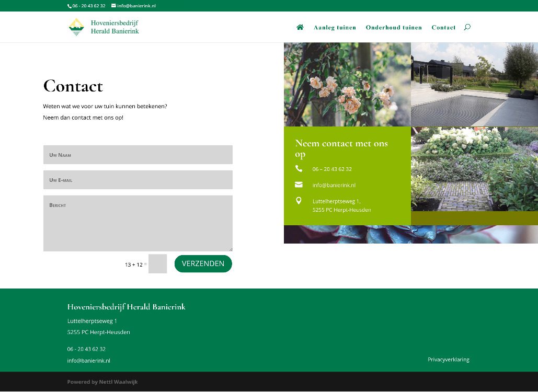Click the envelope icon in top bar
The width and height of the screenshot is (538, 392).
[113, 5]
